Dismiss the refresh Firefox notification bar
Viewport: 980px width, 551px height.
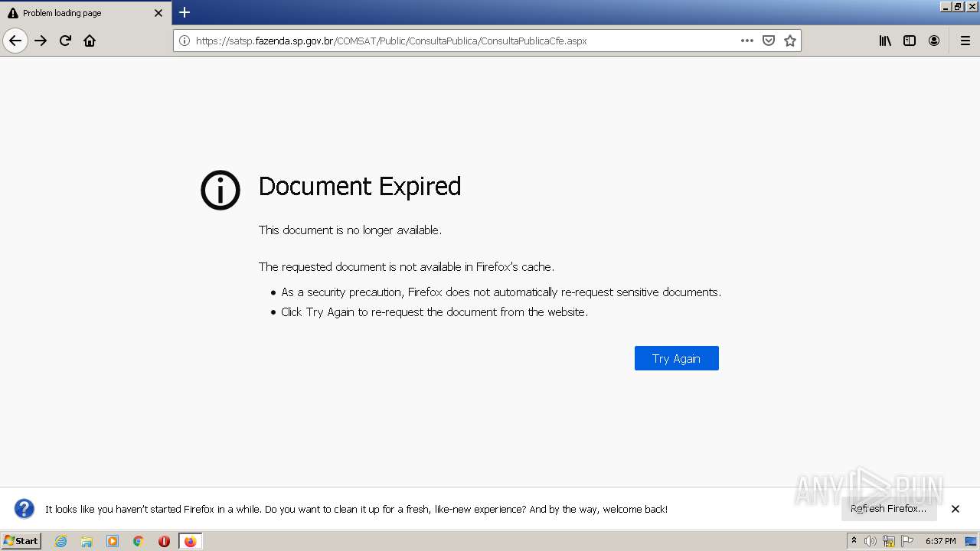(955, 508)
